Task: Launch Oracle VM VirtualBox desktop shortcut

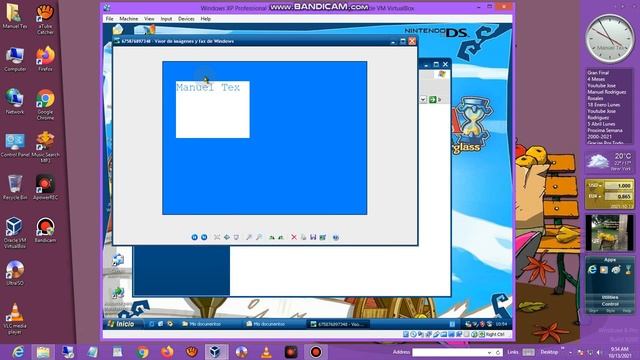Action: [15, 233]
